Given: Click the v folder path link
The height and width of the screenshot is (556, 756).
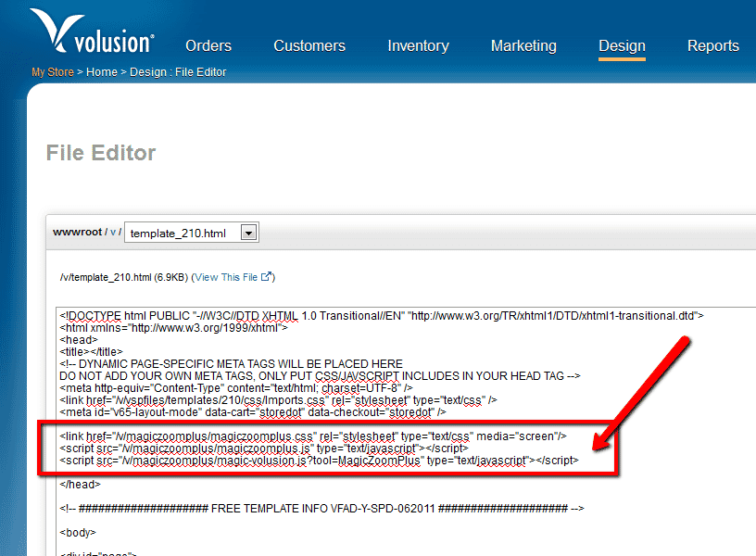Looking at the screenshot, I should click(113, 232).
